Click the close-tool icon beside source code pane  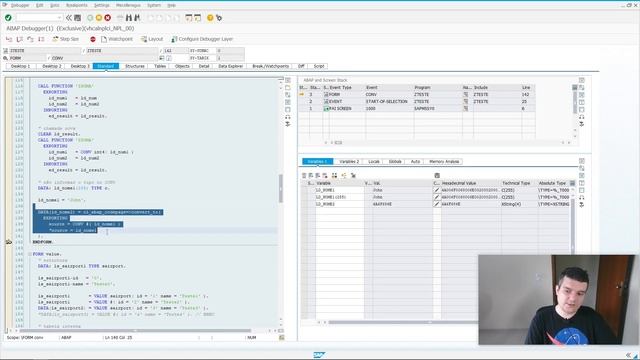coord(288,80)
